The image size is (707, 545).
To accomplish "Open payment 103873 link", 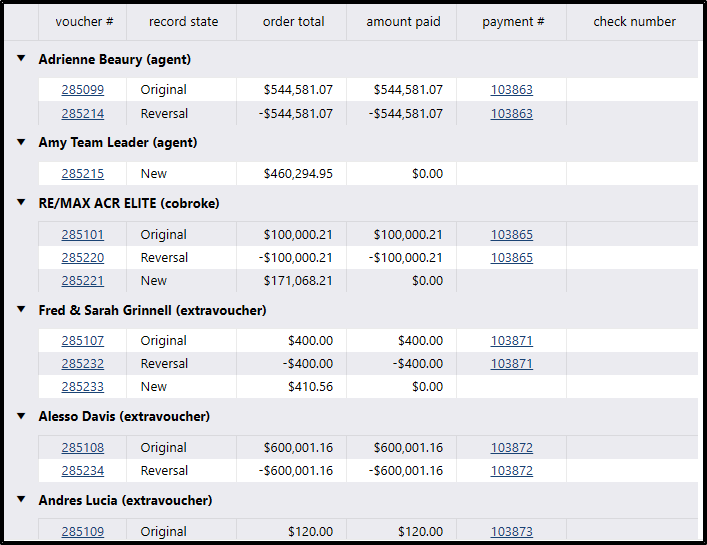I will click(x=511, y=532).
